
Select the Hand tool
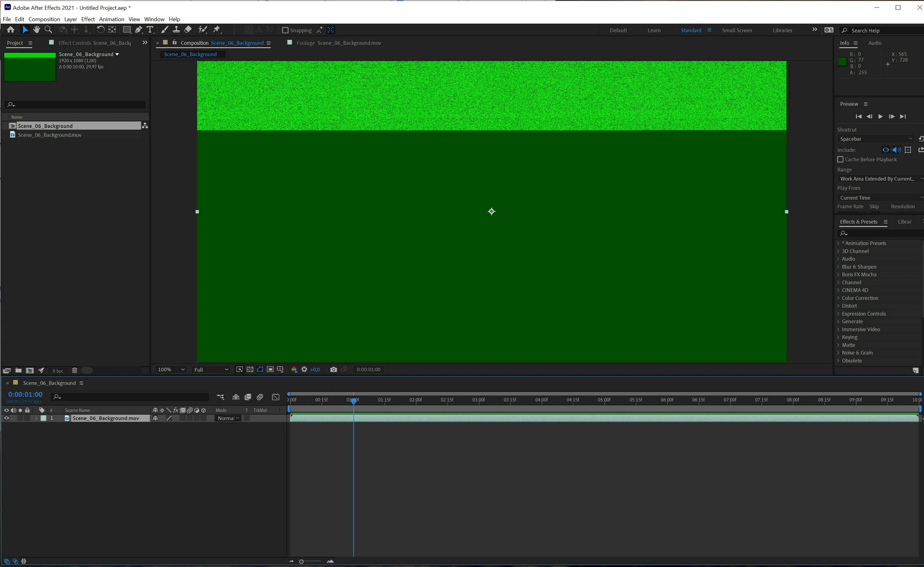(x=36, y=30)
